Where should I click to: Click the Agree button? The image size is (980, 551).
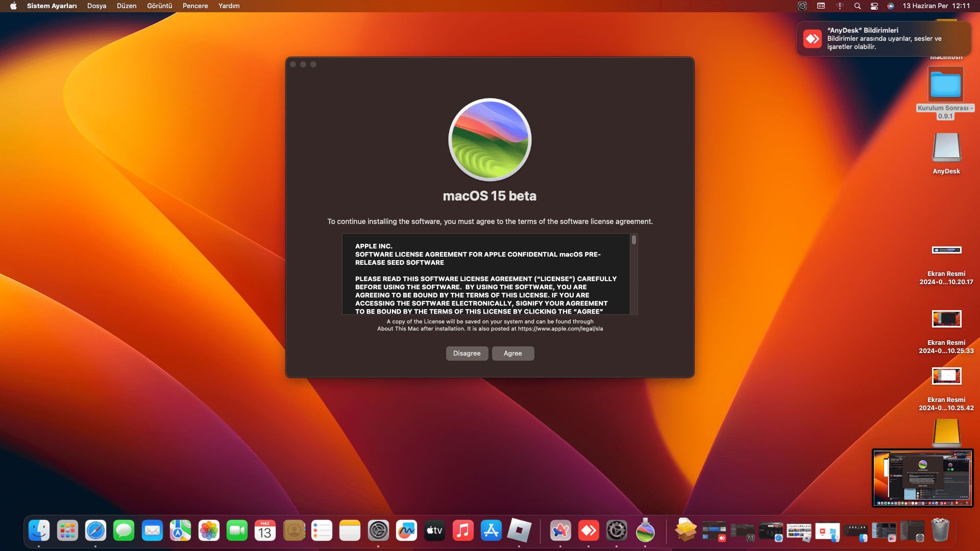512,354
